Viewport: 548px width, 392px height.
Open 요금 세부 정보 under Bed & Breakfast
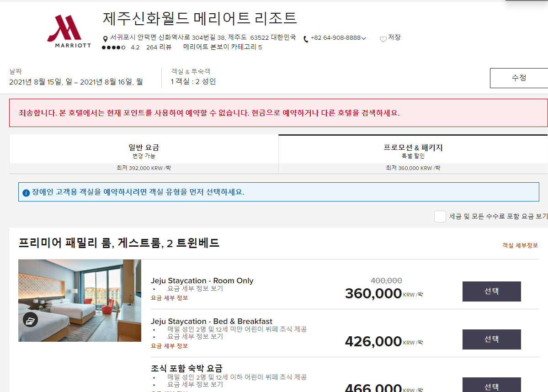pyautogui.click(x=170, y=346)
